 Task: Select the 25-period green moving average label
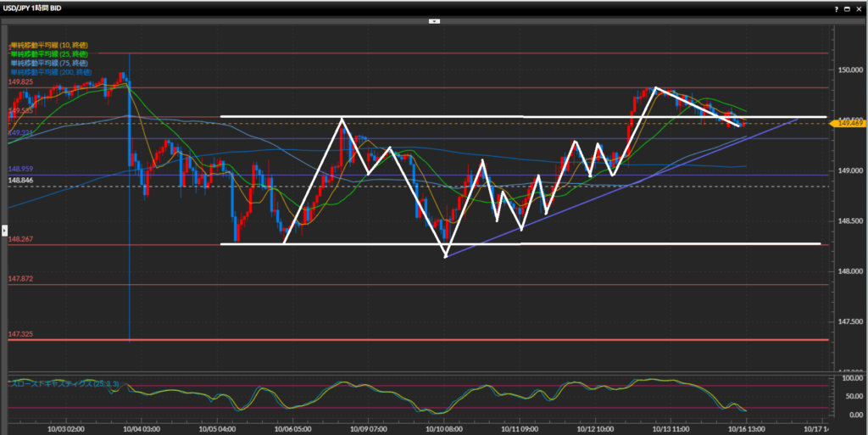[49, 54]
